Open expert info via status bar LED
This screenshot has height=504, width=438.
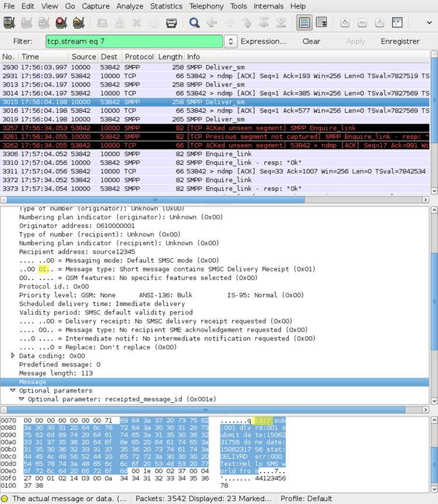[x=5, y=499]
